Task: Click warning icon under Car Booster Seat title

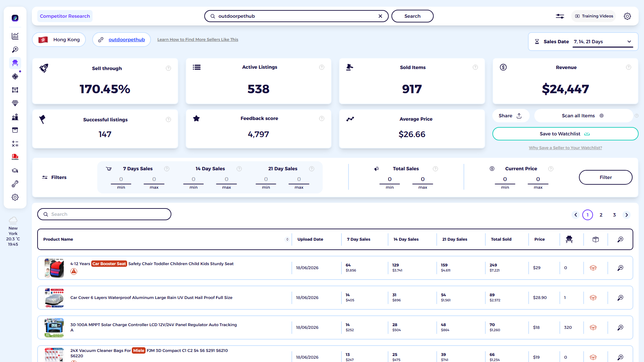Action: (74, 271)
